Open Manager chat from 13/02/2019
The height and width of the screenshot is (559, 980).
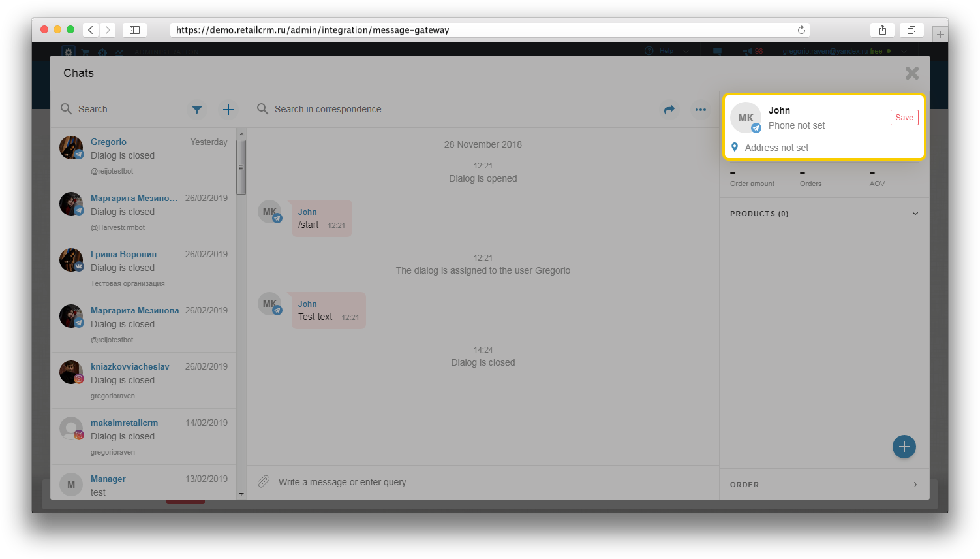point(144,483)
